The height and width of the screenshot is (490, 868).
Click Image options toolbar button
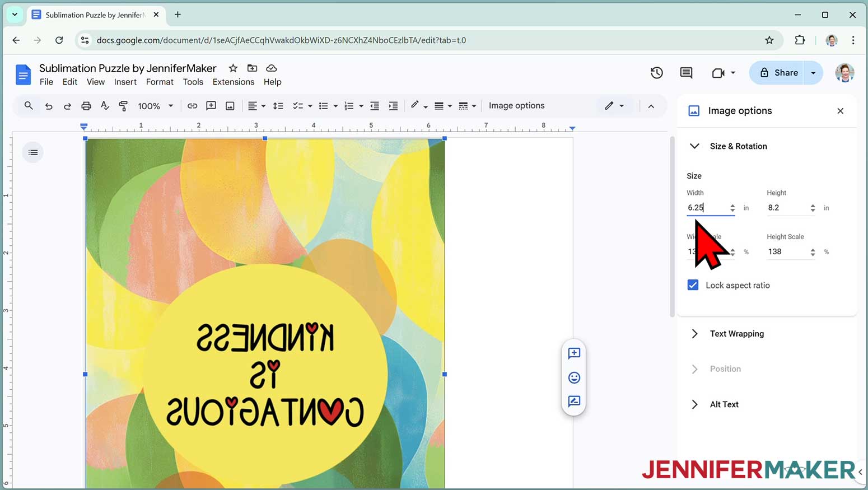[x=516, y=106]
